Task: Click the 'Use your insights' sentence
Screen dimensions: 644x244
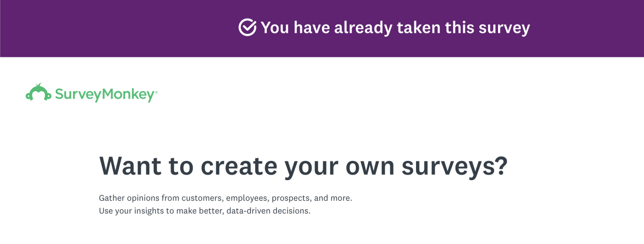Action: [204, 211]
